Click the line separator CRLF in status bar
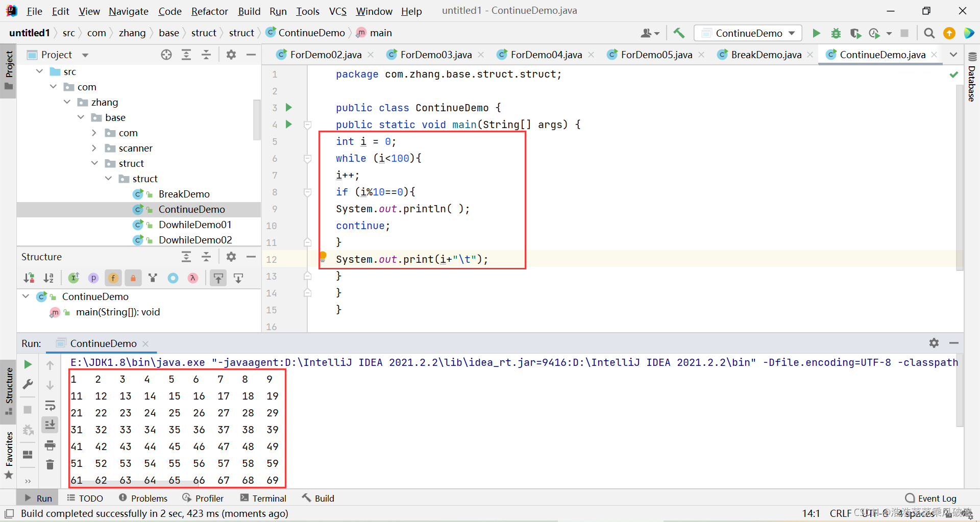This screenshot has height=522, width=980. pyautogui.click(x=840, y=513)
